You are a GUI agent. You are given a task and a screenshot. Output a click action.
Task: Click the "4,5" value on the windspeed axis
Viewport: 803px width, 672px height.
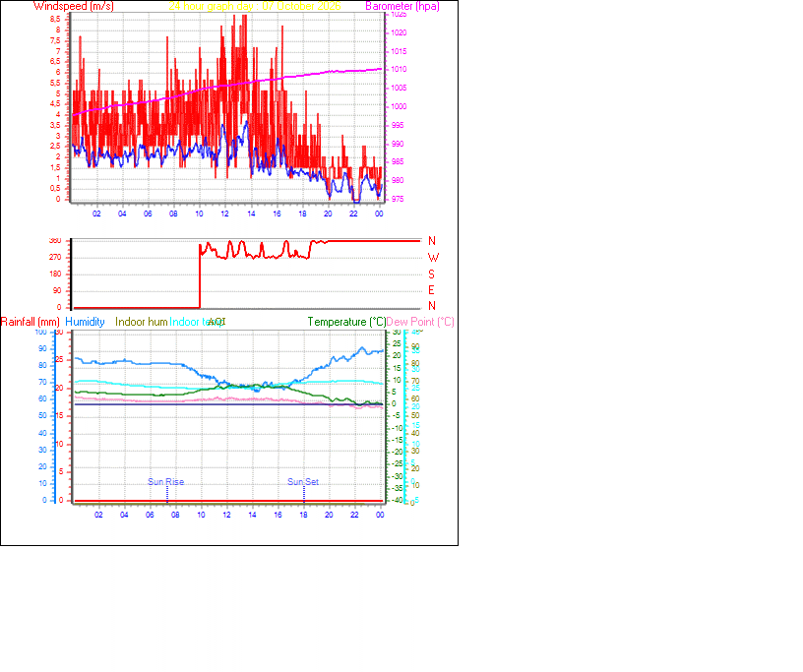tap(55, 104)
